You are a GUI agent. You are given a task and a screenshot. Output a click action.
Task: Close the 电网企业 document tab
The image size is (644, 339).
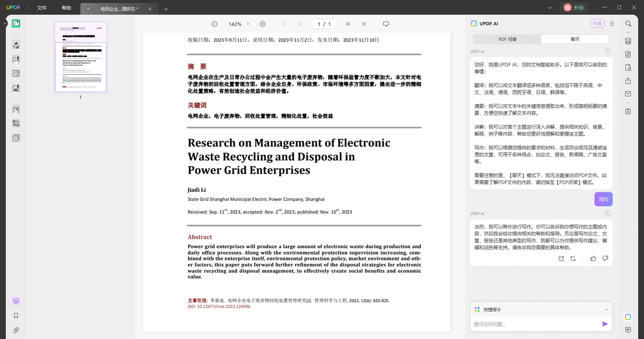click(150, 9)
